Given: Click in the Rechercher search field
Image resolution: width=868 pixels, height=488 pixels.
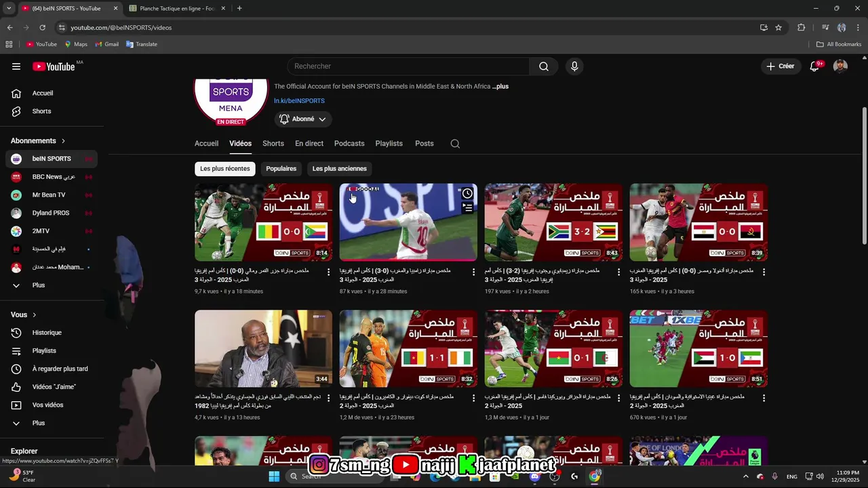Looking at the screenshot, I should [409, 66].
